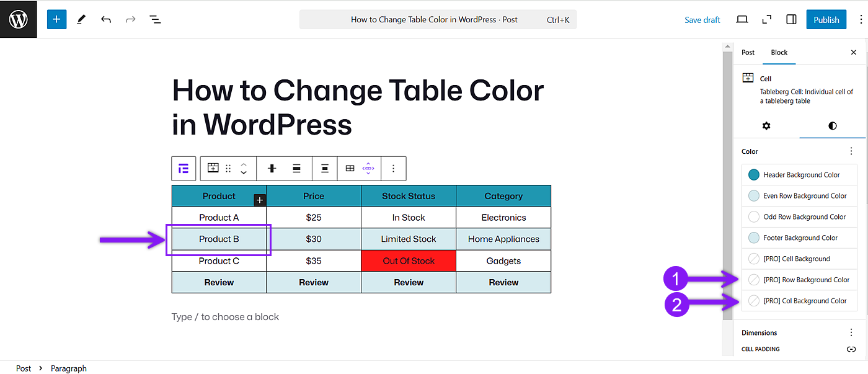The image size is (868, 374).
Task: Switch to the Post tab in sidebar
Action: [748, 52]
